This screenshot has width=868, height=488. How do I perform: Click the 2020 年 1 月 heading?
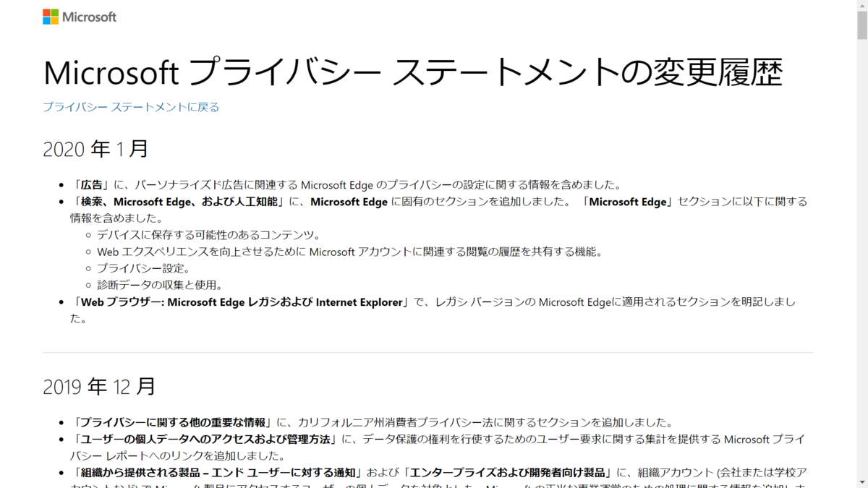96,149
